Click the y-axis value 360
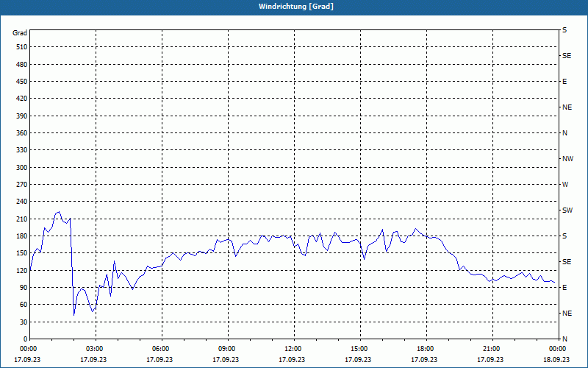The height and width of the screenshot is (368, 588). point(22,133)
